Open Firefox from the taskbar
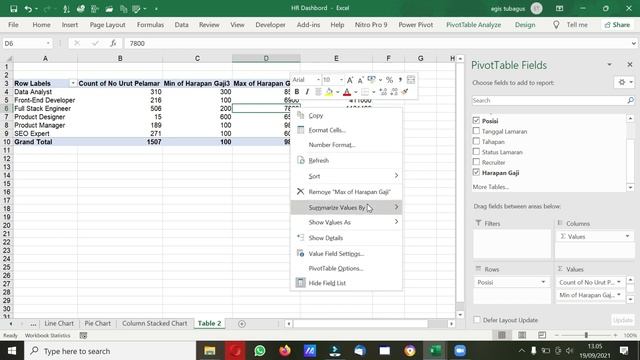This screenshot has width=640, height=360. click(x=285, y=351)
